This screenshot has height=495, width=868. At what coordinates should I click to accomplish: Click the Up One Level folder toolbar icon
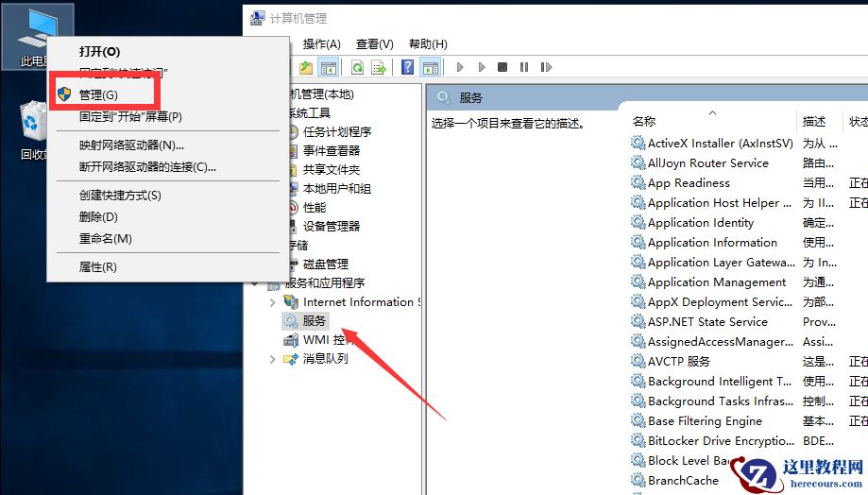point(306,68)
